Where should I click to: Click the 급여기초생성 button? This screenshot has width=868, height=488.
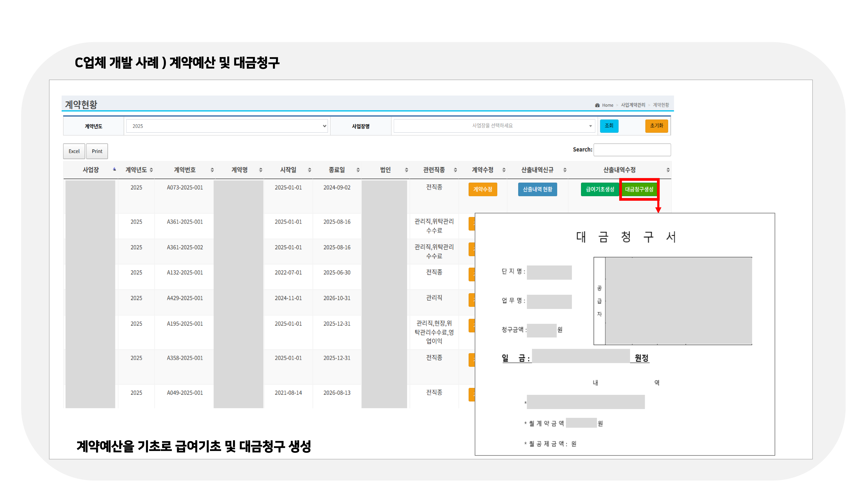pos(600,189)
